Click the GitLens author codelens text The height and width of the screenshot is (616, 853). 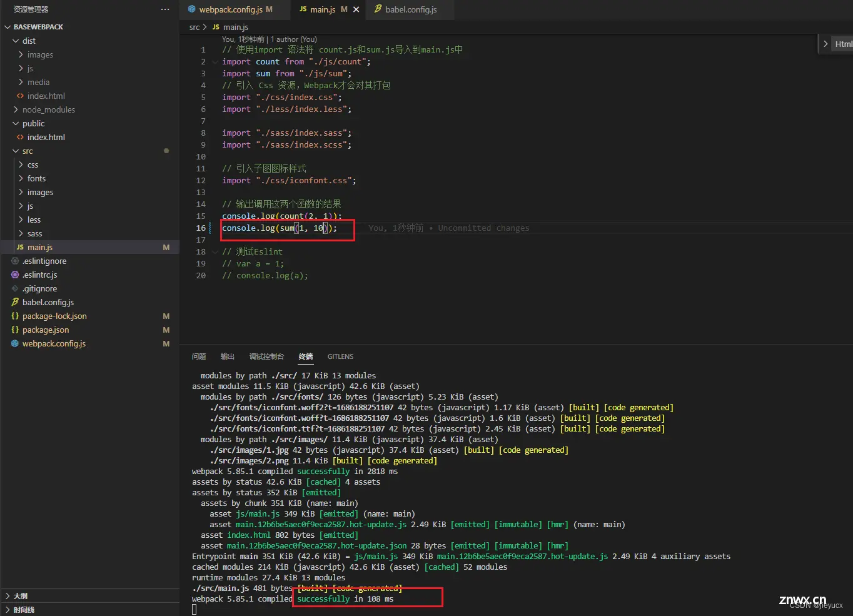pos(270,39)
